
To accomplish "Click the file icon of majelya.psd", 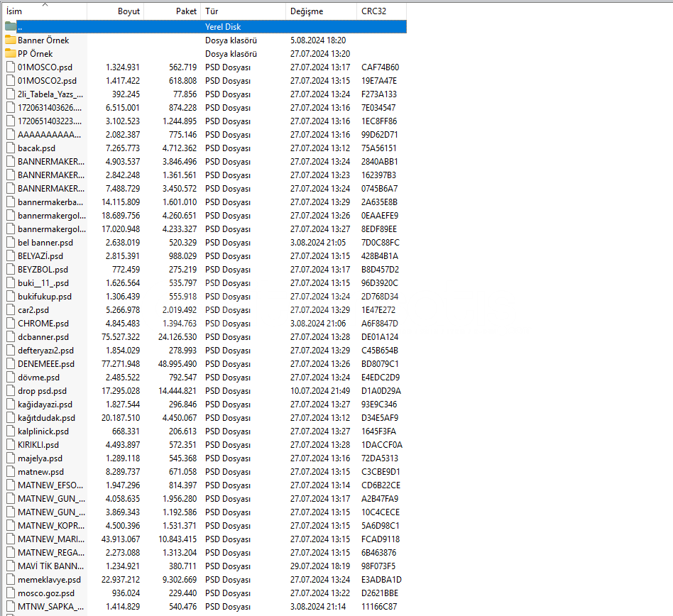I will click(x=11, y=458).
